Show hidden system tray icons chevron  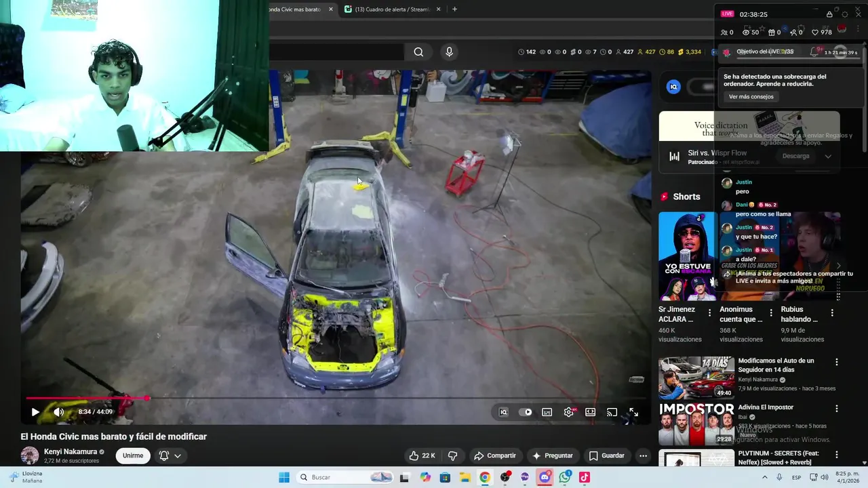pyautogui.click(x=765, y=477)
